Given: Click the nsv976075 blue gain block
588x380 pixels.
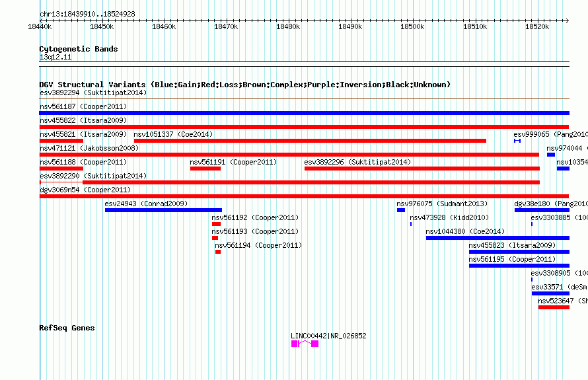Looking at the screenshot, I should tap(401, 210).
